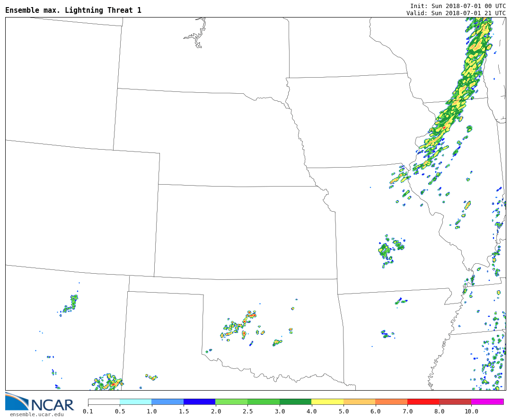
Task: Click the '2.0' colorbar label
Action: point(216,411)
